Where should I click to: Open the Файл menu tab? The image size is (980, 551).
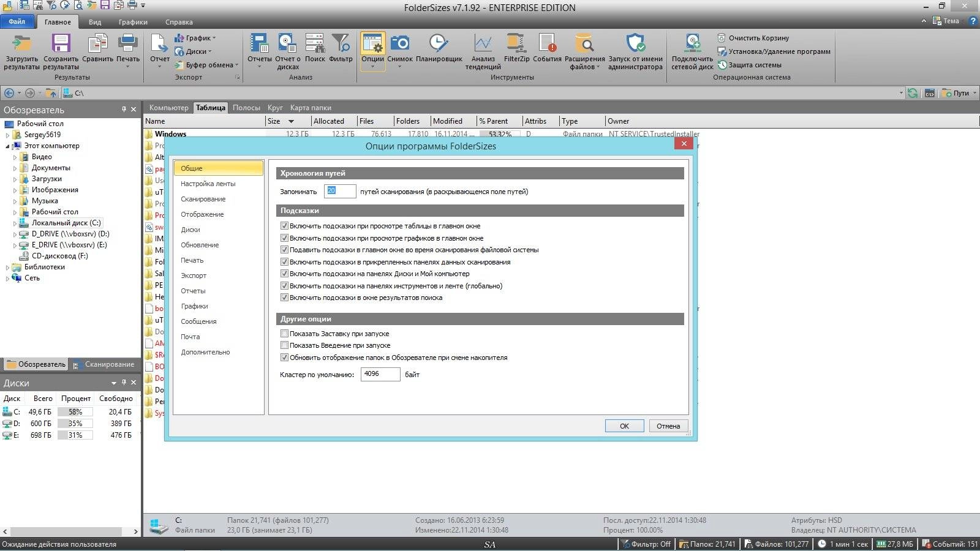point(17,21)
